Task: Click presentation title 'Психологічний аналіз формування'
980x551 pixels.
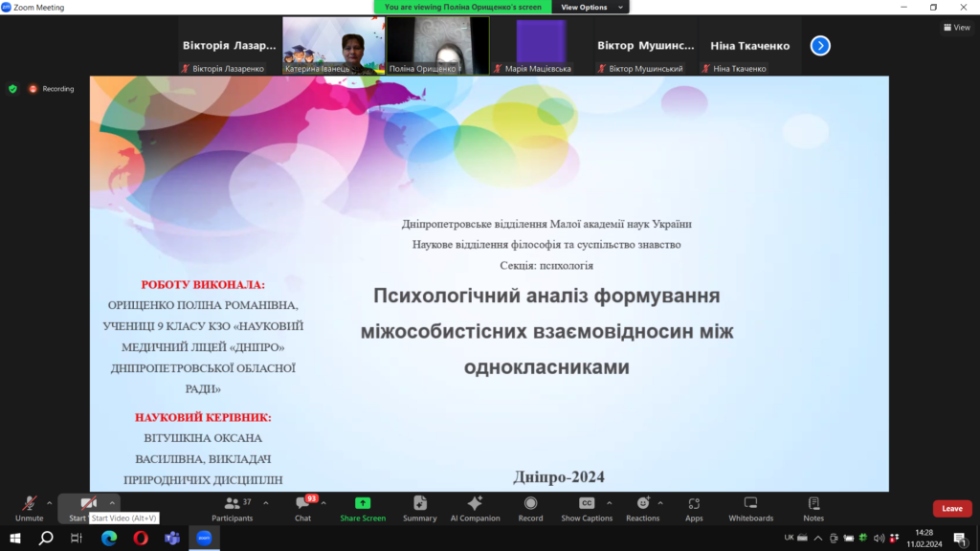Action: [x=546, y=296]
